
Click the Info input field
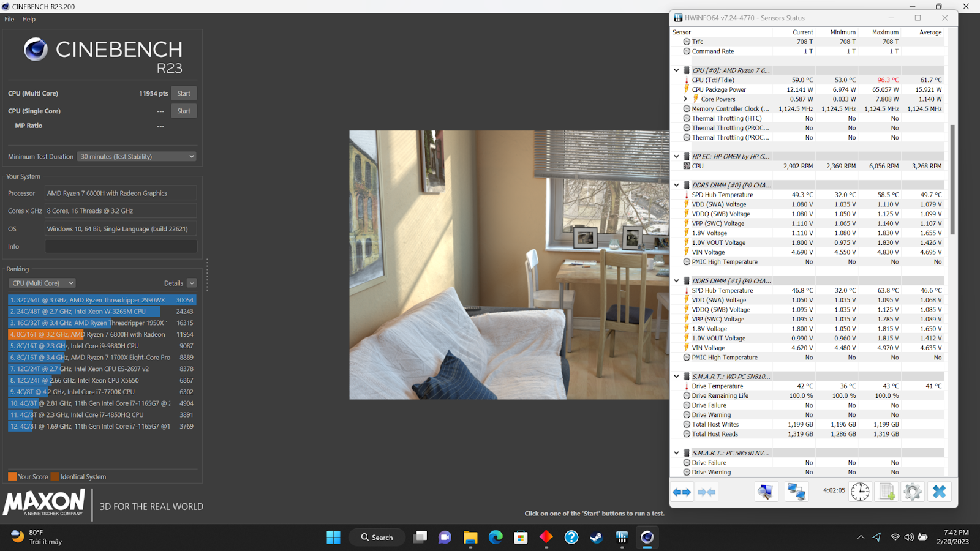pos(121,246)
